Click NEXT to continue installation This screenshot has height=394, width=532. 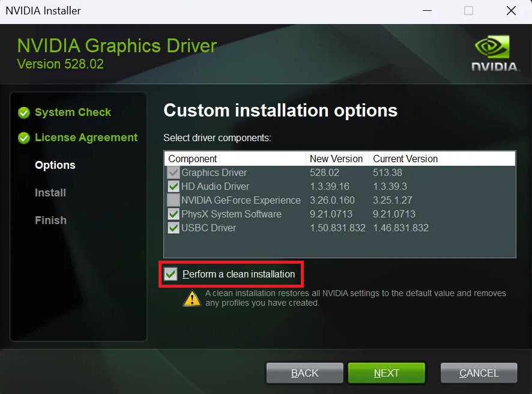tap(387, 372)
